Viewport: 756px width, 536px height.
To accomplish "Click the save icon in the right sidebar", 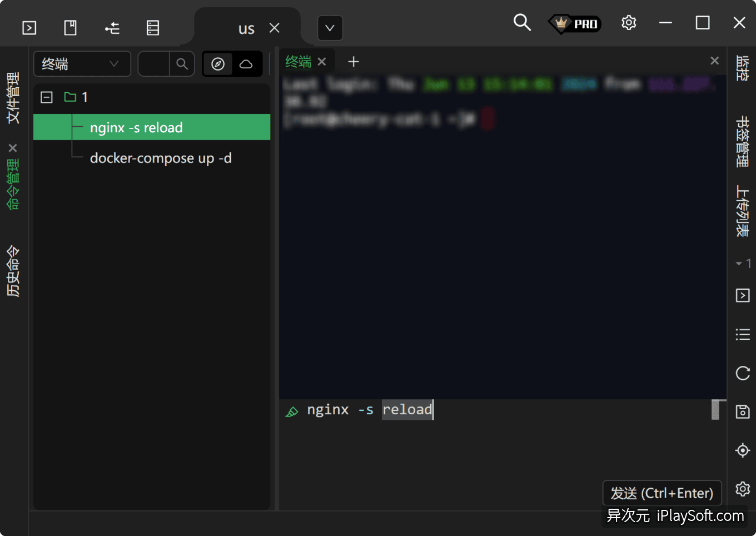I will pyautogui.click(x=743, y=411).
